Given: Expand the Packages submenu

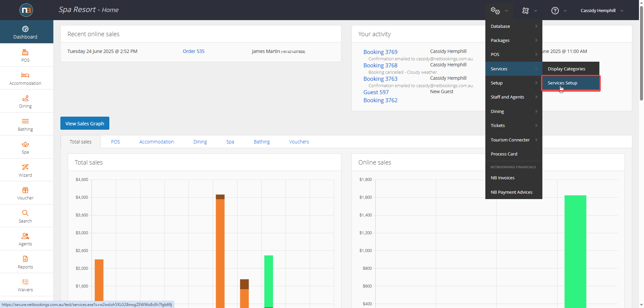Looking at the screenshot, I should click(x=514, y=40).
